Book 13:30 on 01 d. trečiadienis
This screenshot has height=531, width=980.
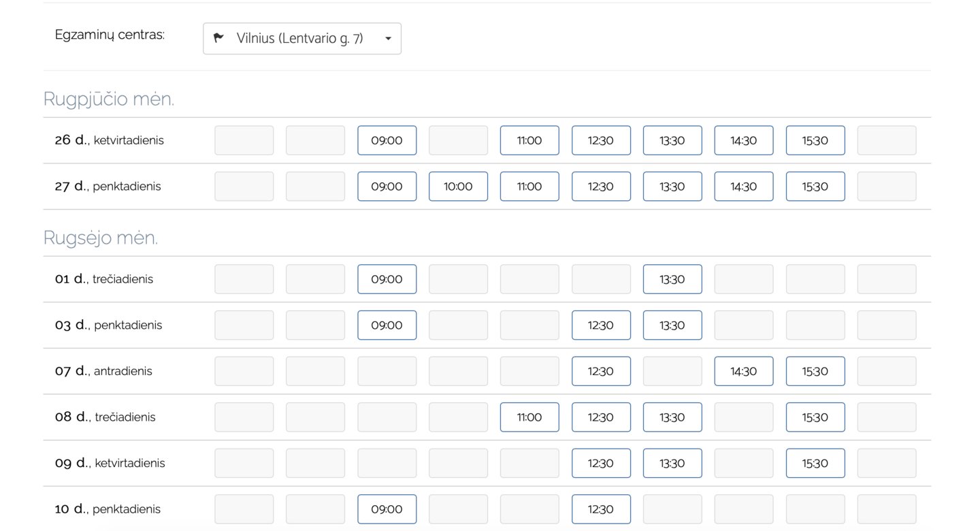pyautogui.click(x=672, y=279)
